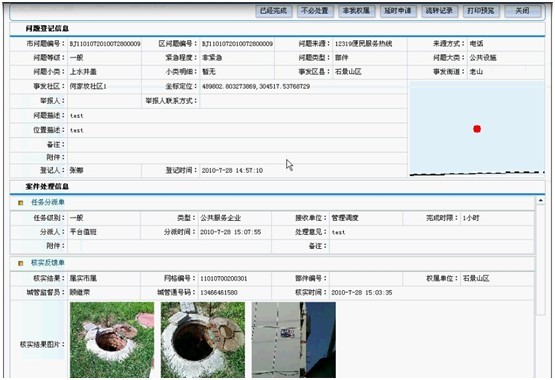555x380 pixels.
Task: Click 分派人 value 平台值班
Action: 83,232
